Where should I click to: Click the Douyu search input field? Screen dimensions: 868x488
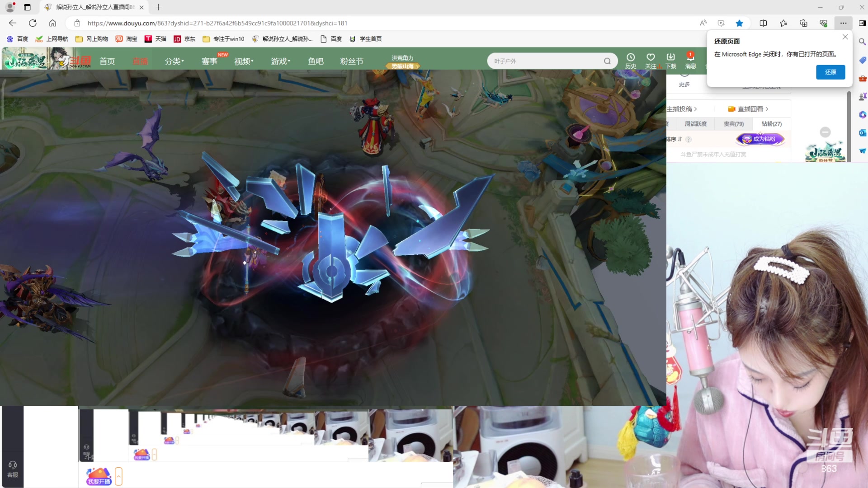point(546,61)
